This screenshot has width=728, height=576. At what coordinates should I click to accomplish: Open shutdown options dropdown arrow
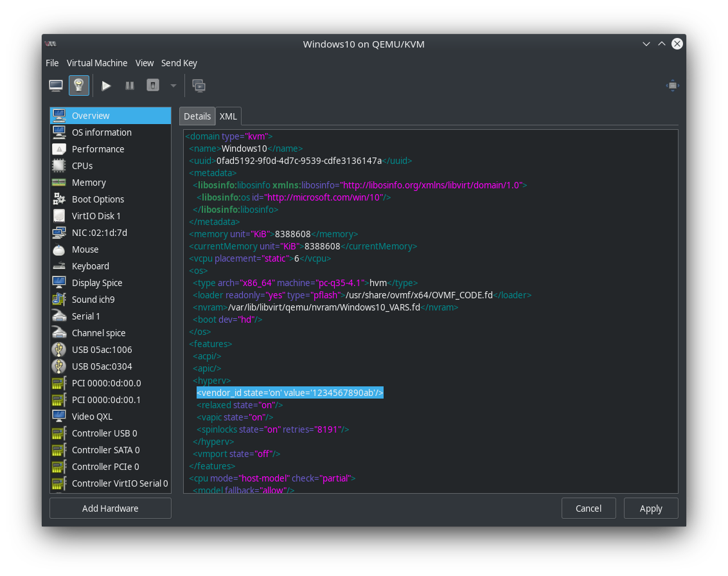tap(173, 85)
